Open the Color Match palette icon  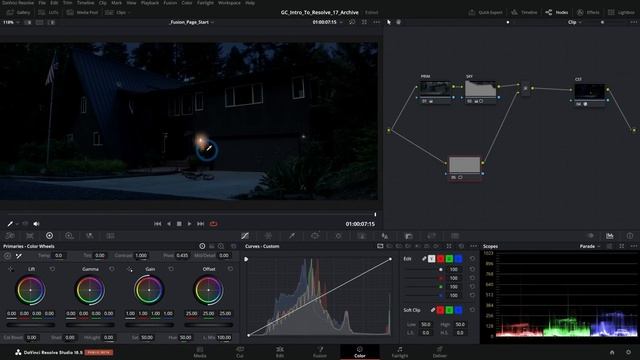30,236
